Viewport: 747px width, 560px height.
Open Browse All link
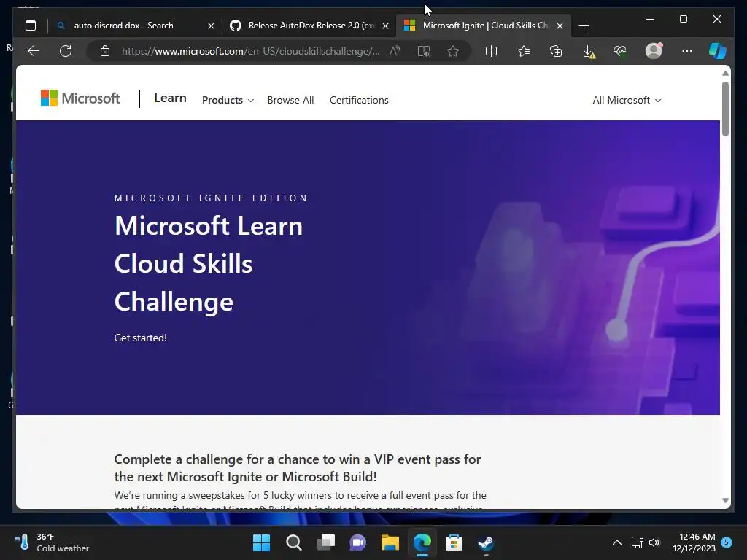290,100
